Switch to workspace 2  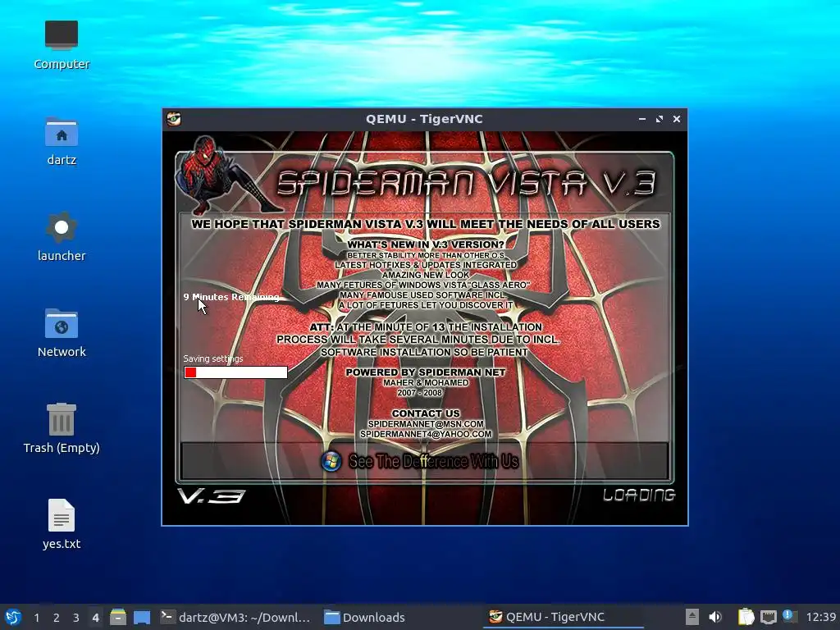57,618
